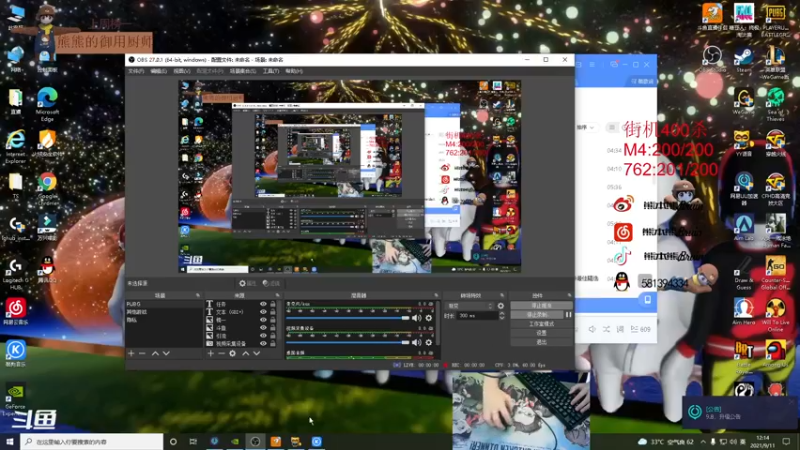Click volume slider of 视频采集设备 channel
The height and width of the screenshot is (450, 800).
tap(348, 342)
